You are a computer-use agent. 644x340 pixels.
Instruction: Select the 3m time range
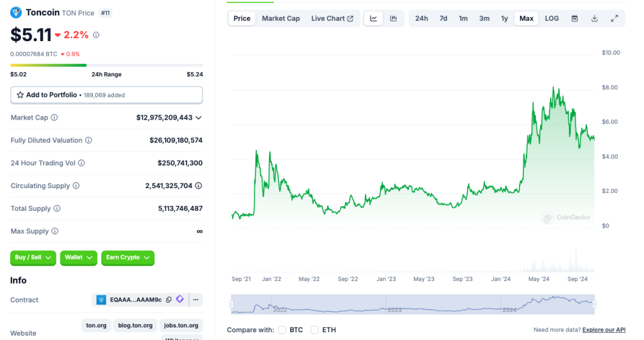(x=484, y=18)
